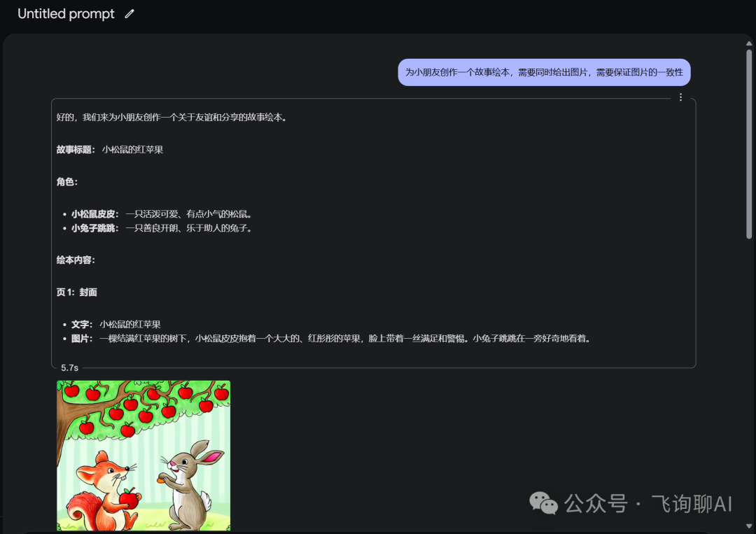Click the scrollbar down arrow
756x534 pixels.
(x=749, y=526)
